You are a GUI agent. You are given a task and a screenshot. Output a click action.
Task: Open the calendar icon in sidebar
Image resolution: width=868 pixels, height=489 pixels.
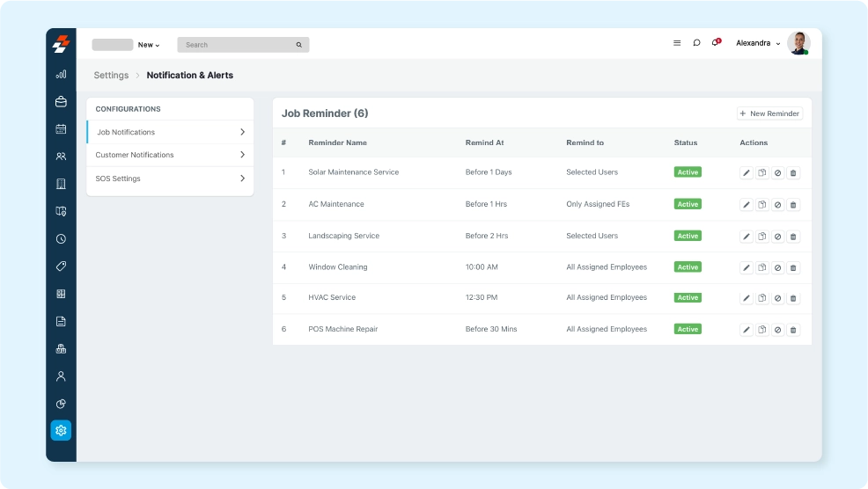pos(61,129)
